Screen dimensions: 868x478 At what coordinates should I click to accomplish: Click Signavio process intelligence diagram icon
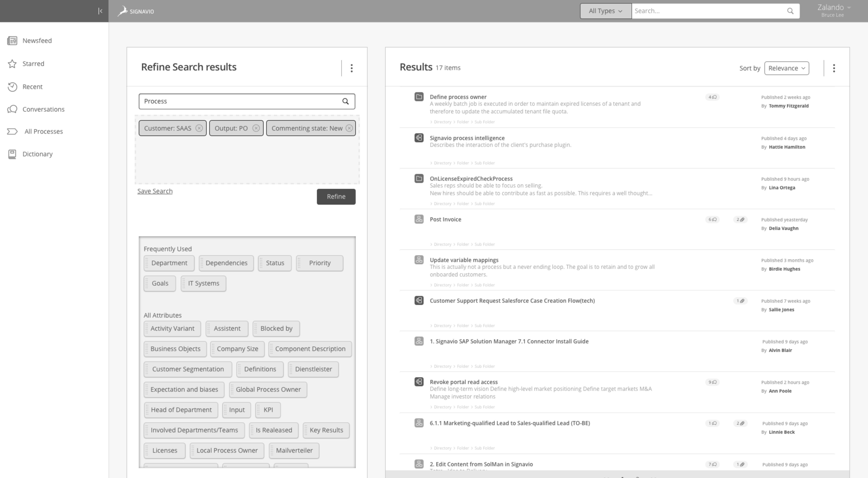[419, 138]
